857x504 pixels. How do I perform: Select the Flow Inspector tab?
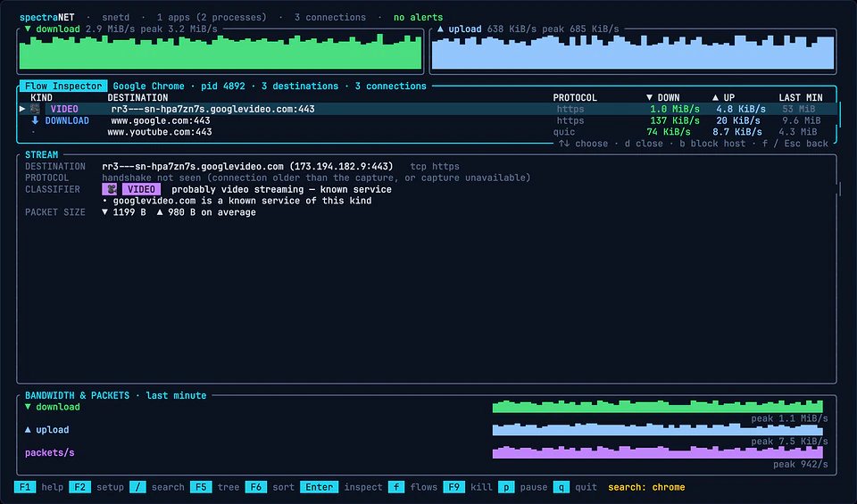(63, 87)
